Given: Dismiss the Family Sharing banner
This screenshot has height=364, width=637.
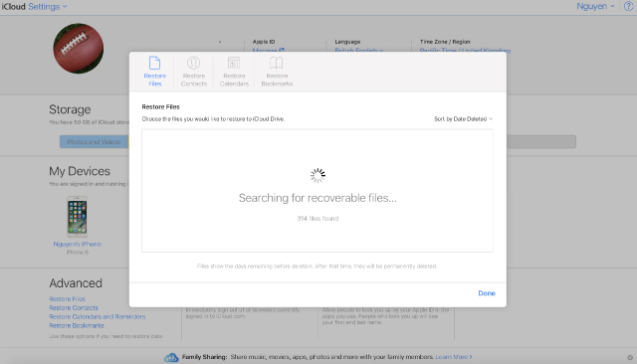Looking at the screenshot, I should [x=630, y=357].
